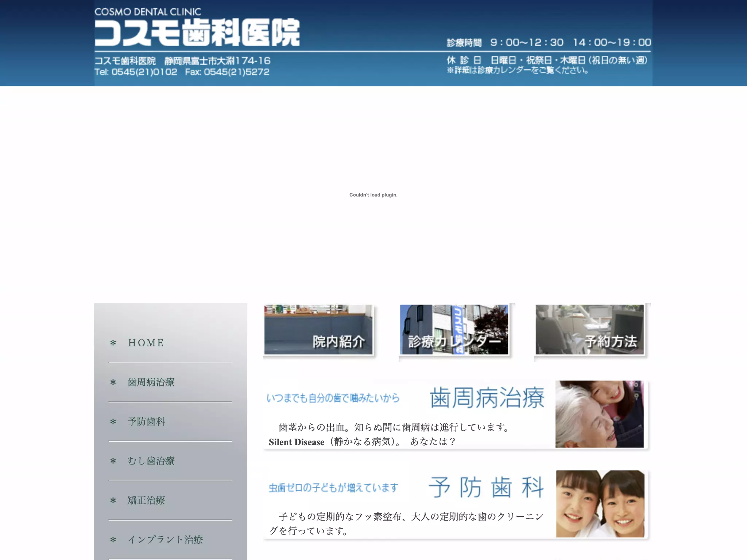Click the 静岡県富士市大淵174-16 address text
This screenshot has width=747, height=560.
[217, 61]
